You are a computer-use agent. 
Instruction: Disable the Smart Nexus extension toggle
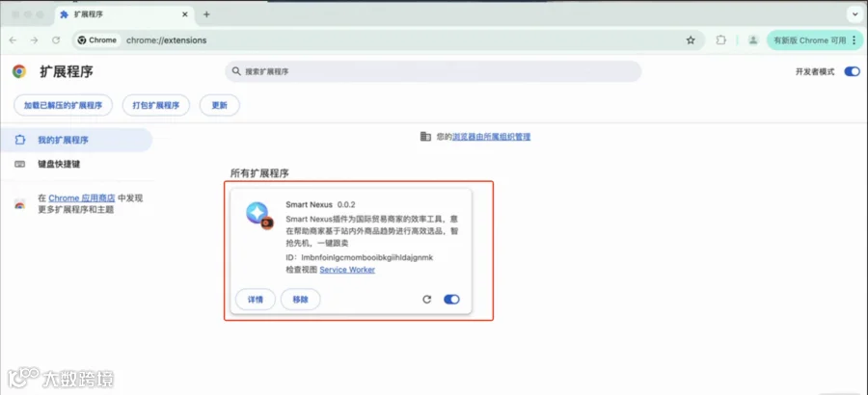click(451, 300)
